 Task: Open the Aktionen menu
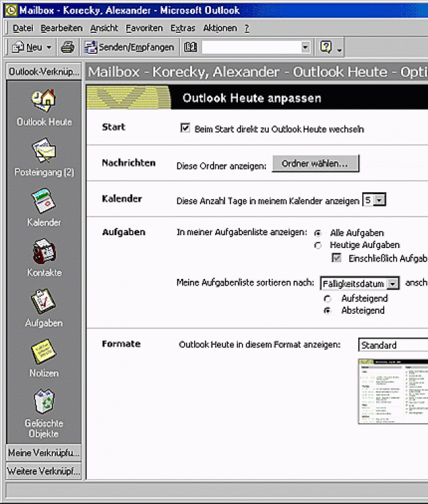(220, 28)
